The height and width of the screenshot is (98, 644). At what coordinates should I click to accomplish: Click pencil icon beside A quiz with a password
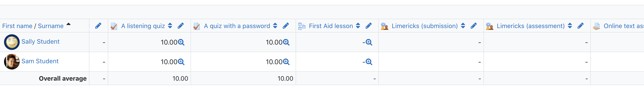286,26
